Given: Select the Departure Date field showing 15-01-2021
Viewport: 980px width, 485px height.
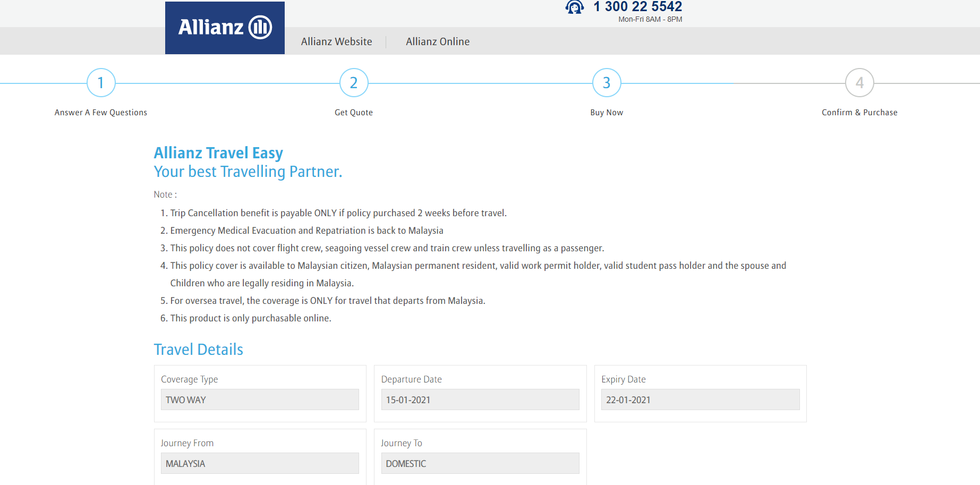Looking at the screenshot, I should 480,399.
